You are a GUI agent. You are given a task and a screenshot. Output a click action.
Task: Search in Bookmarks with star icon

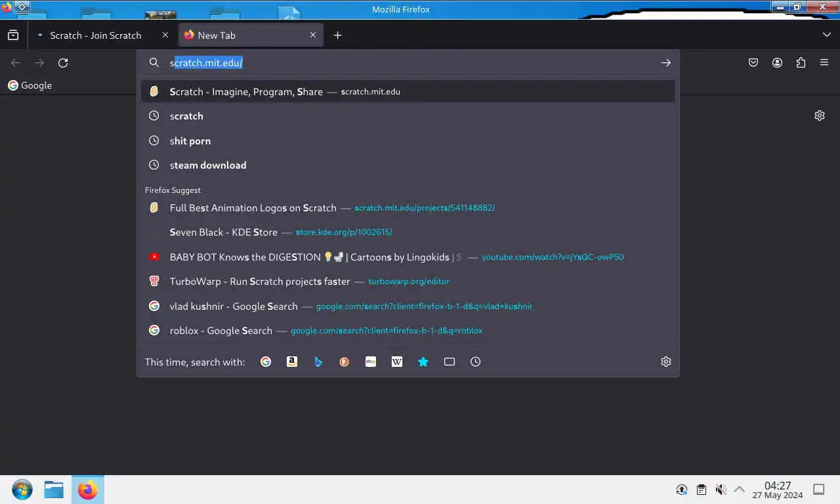pyautogui.click(x=423, y=362)
